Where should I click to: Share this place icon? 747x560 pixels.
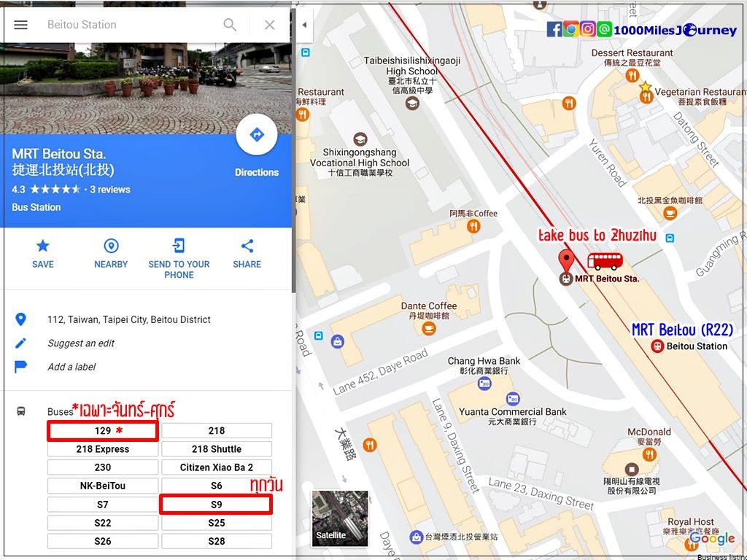[247, 246]
